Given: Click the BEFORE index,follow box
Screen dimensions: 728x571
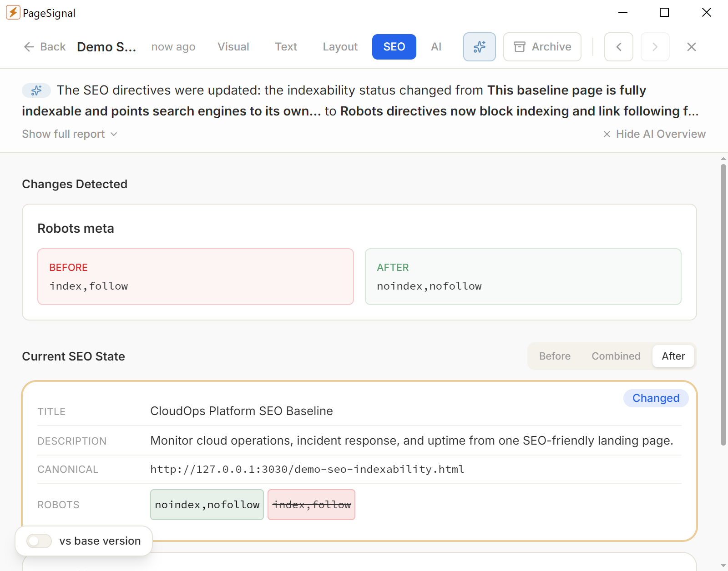Looking at the screenshot, I should click(x=196, y=276).
